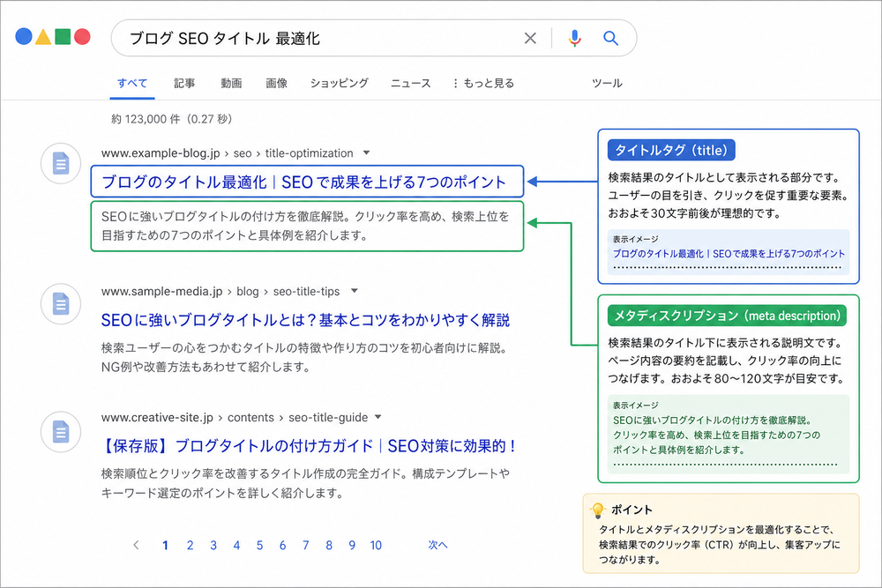The image size is (882, 588).
Task: Start voice search with the microphone icon
Action: 574,38
